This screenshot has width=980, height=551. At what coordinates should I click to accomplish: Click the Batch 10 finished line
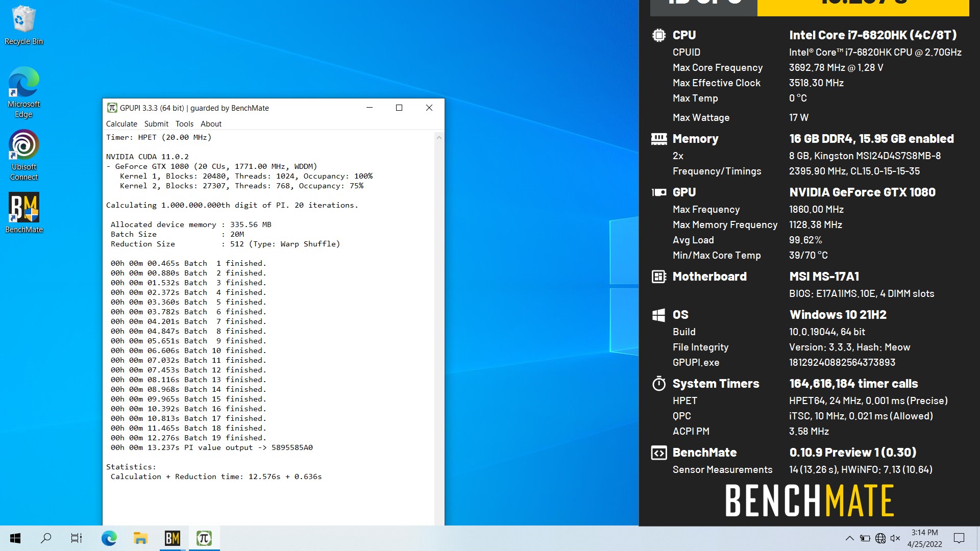[188, 350]
